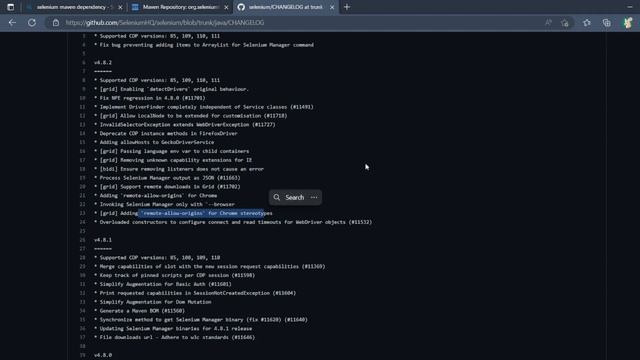Viewport: 640px width, 360px height.
Task: Go back to the previous page
Action: 12,22
